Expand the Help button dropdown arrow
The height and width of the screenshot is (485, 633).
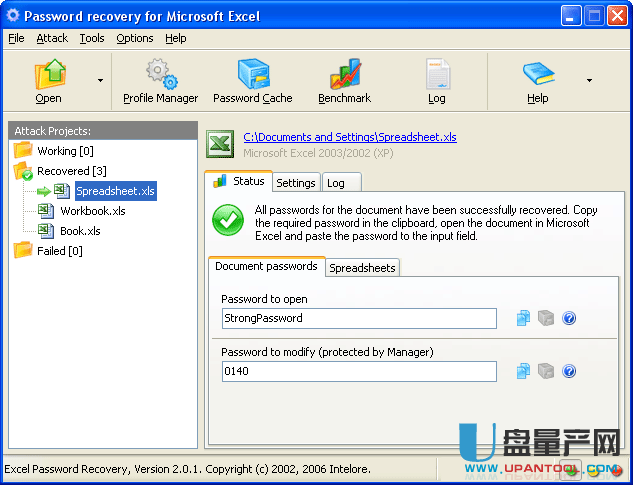[589, 80]
